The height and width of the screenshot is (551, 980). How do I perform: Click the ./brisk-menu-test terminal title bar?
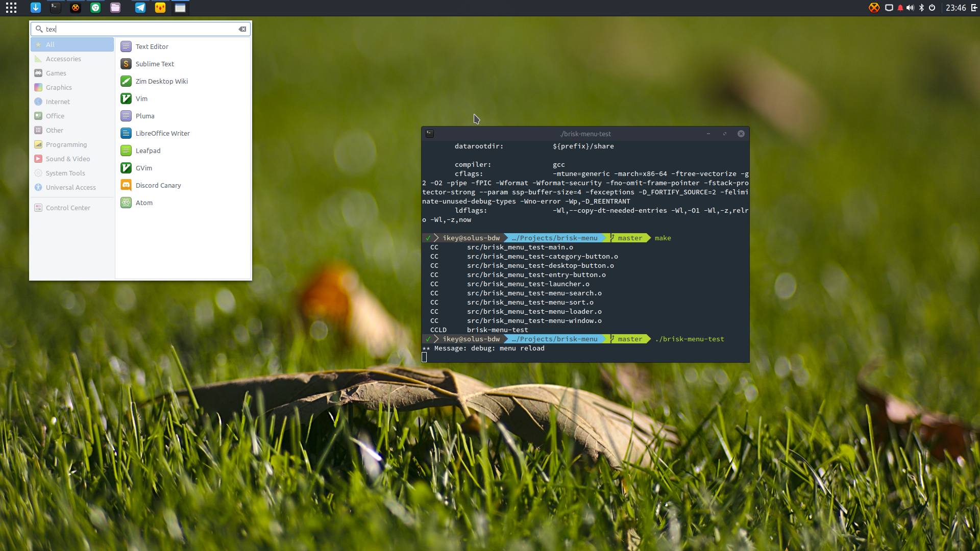585,134
